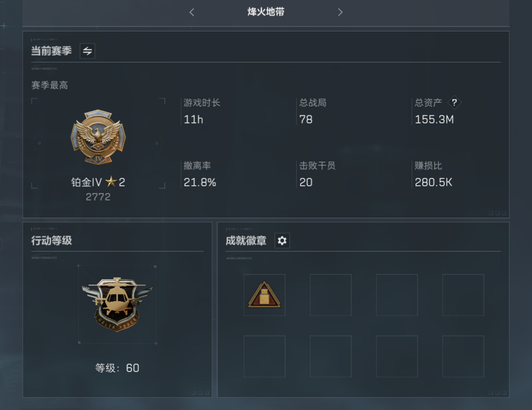Click the 总战局 78 stat

[312, 111]
